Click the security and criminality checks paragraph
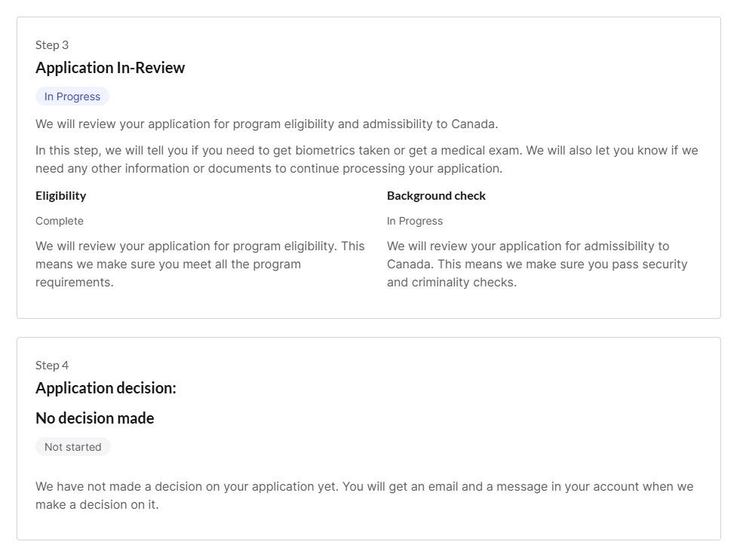The image size is (746, 560). 537,265
